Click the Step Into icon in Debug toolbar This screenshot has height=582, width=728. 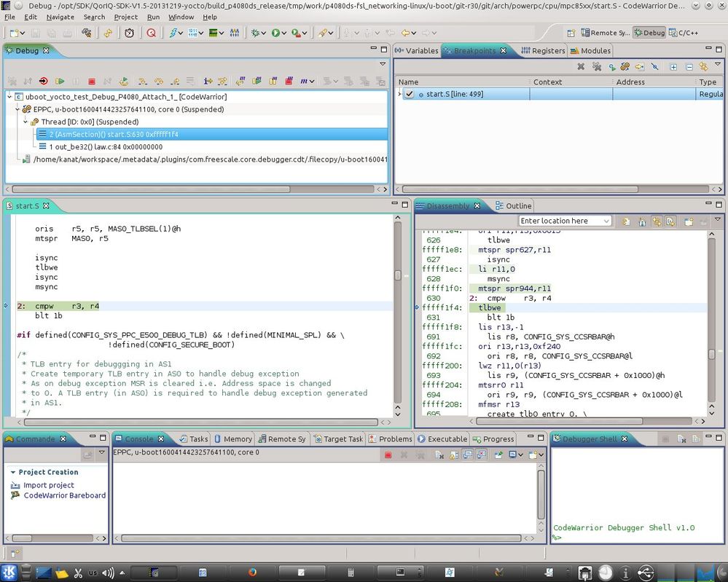pos(142,82)
